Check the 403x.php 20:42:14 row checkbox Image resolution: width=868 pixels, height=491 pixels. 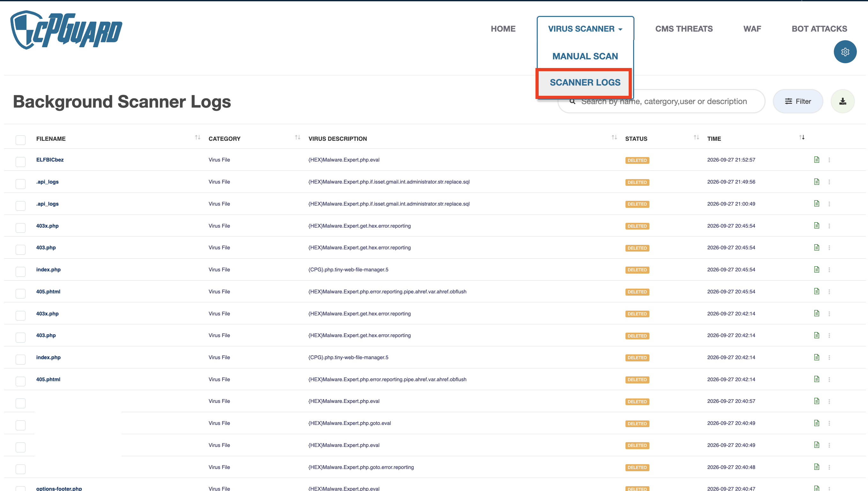point(20,315)
